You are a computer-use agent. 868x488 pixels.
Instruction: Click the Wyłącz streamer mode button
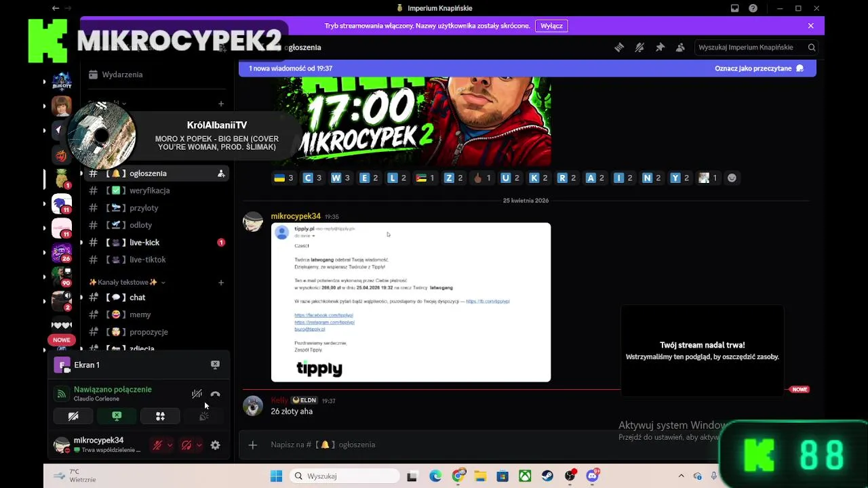(551, 26)
